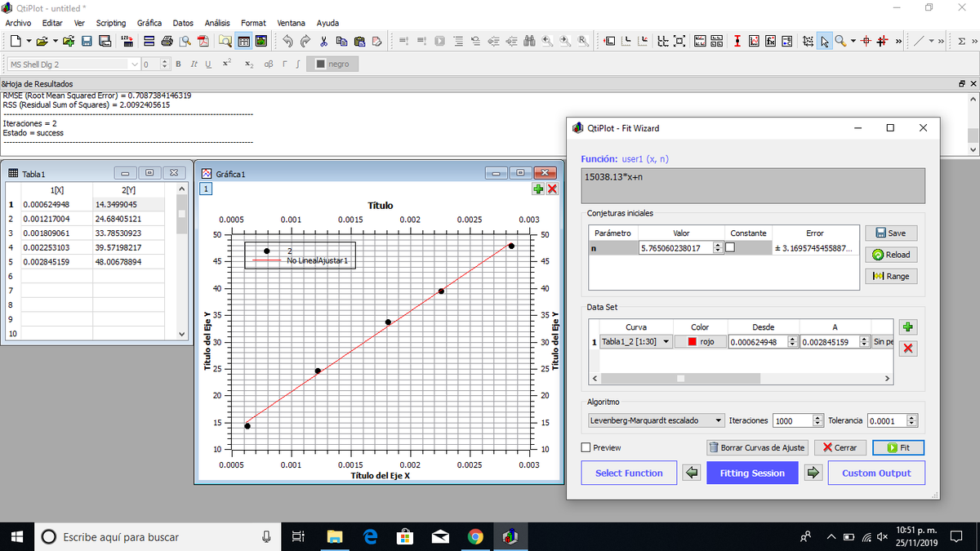The height and width of the screenshot is (551, 980).
Task: Expand the zoom tool dropdown arrow
Action: 853,41
